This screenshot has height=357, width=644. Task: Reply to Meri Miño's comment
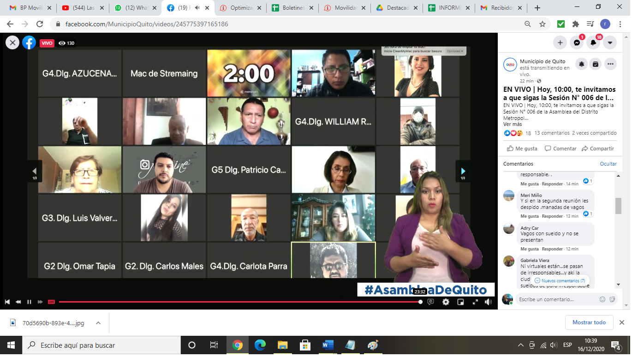click(x=552, y=216)
